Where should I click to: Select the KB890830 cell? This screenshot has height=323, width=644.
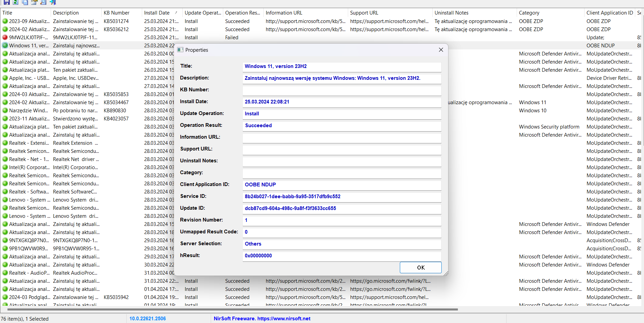point(115,110)
